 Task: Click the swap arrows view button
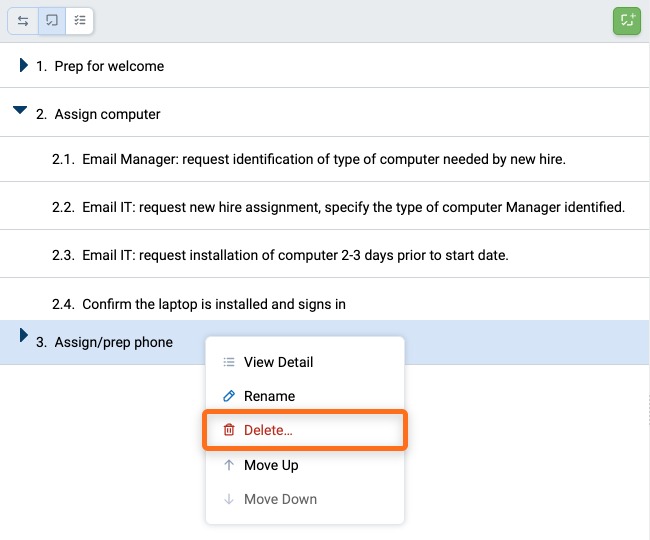click(x=23, y=21)
